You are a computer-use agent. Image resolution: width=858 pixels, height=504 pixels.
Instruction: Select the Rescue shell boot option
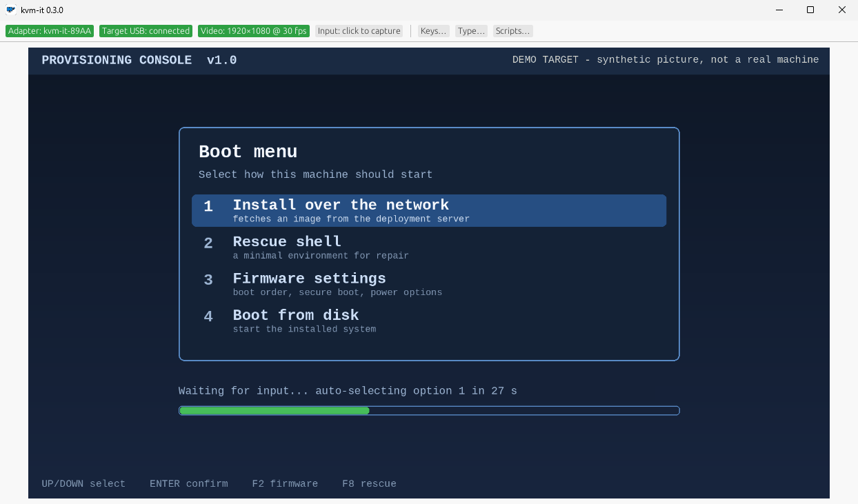429,248
